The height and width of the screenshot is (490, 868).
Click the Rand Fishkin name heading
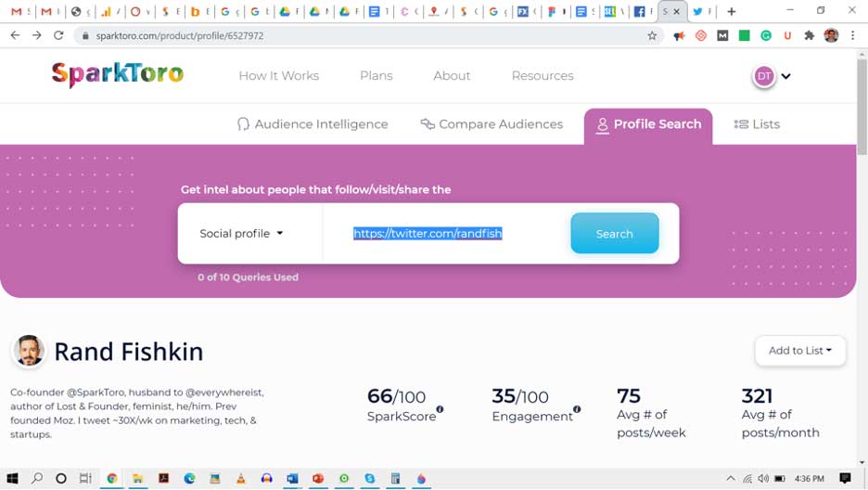(128, 352)
